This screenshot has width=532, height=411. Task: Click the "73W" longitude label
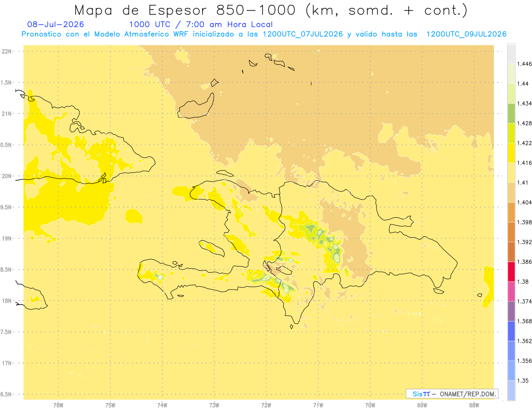coord(214,405)
